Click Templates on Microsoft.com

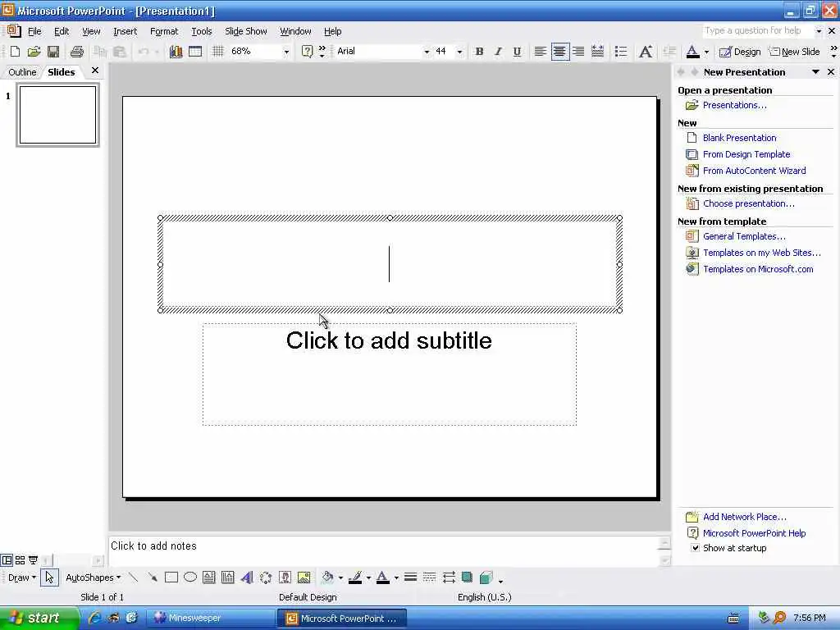(758, 269)
